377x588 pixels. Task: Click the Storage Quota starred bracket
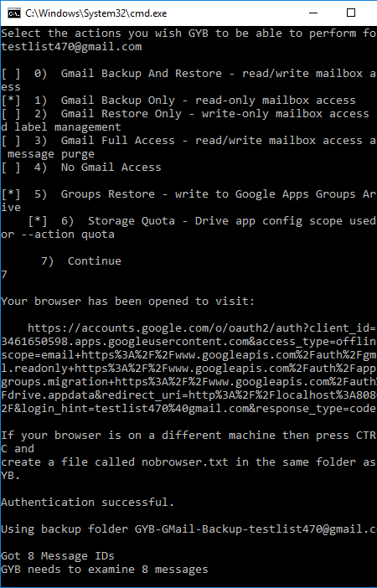(38, 221)
